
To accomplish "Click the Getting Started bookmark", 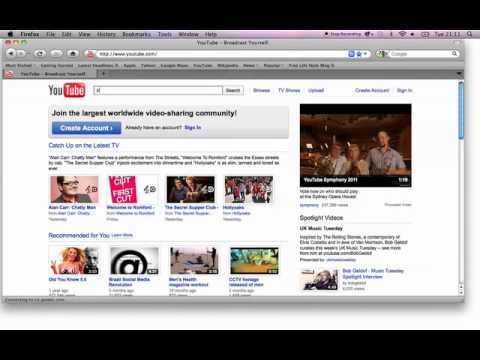I will click(x=57, y=66).
